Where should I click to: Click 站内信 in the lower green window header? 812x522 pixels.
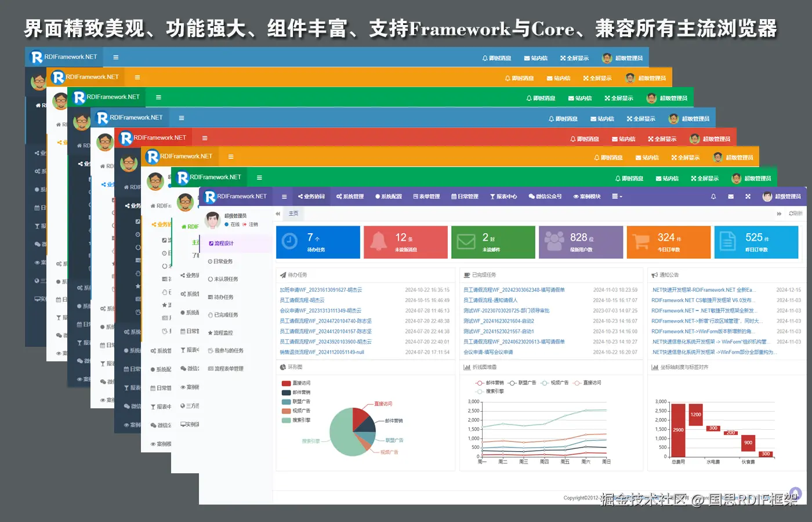click(667, 179)
